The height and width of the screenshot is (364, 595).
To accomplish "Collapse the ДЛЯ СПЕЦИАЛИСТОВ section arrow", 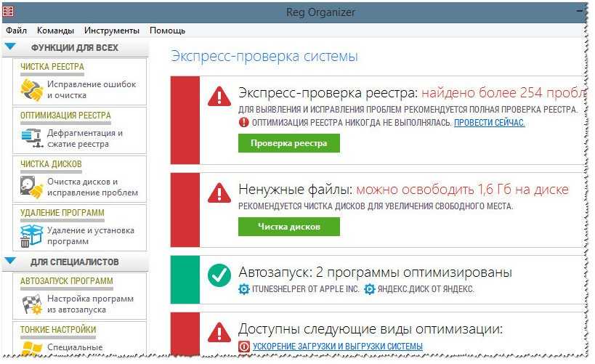I will (x=10, y=261).
